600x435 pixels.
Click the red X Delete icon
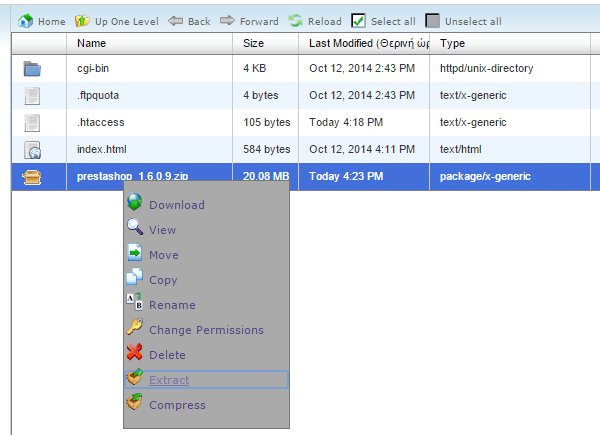point(134,352)
